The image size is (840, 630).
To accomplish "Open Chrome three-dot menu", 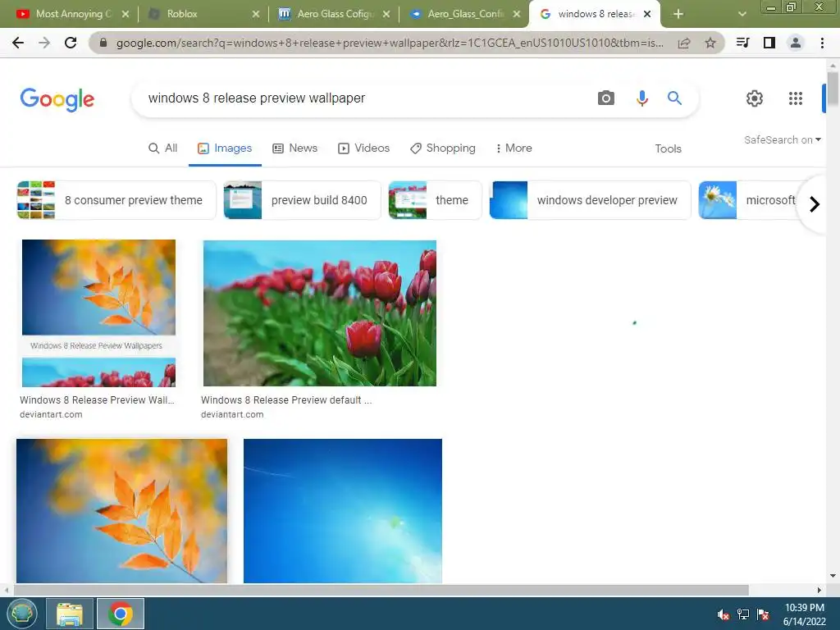I will [x=822, y=43].
